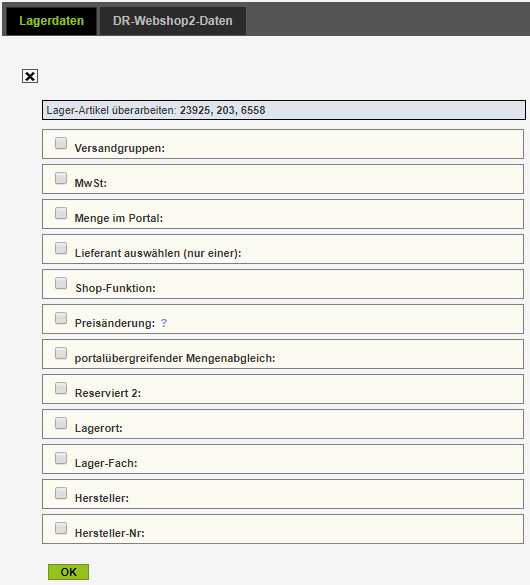Click the Lager-Artikel überarbeiten header bar
Image resolution: width=530 pixels, height=585 pixels.
(x=284, y=110)
